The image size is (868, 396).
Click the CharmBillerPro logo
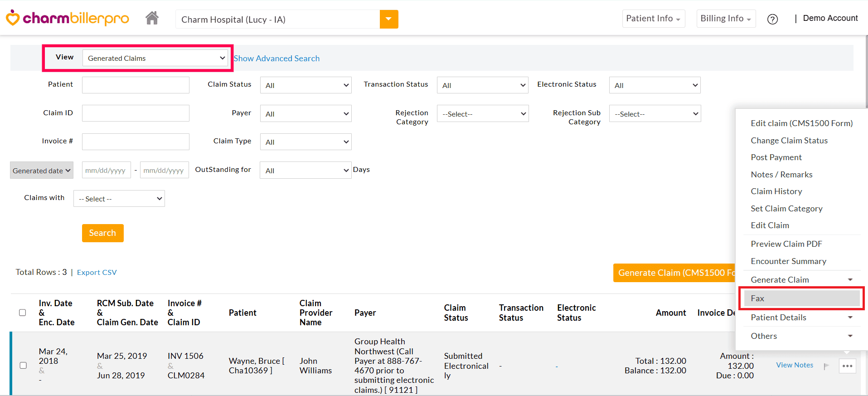tap(67, 18)
